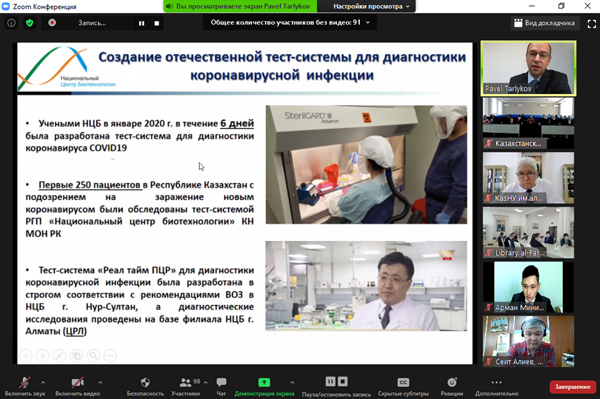Viewport: 600px width, 399px height.
Task: Click the slide all-slides view control
Action: [76, 356]
